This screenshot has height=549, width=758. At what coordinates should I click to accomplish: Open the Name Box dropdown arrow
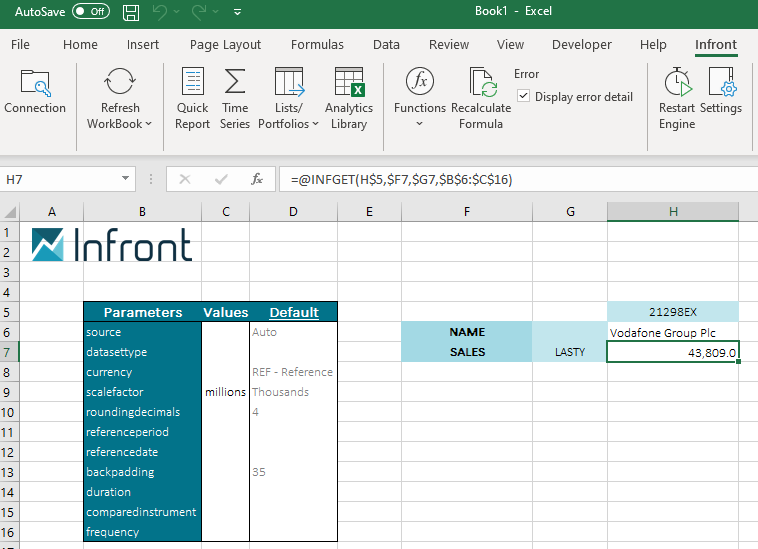[126, 179]
